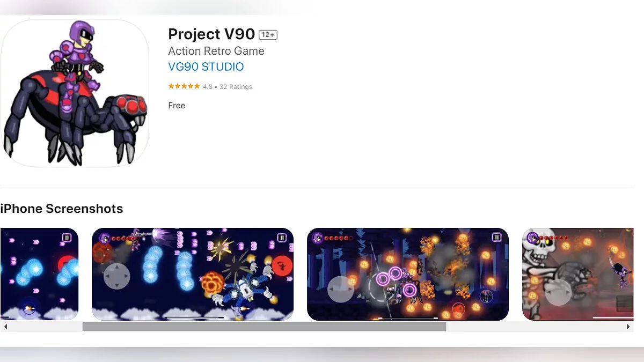Screen dimensions: 644x362
Task: Open the third screenshot with forest explosions
Action: [408, 275]
